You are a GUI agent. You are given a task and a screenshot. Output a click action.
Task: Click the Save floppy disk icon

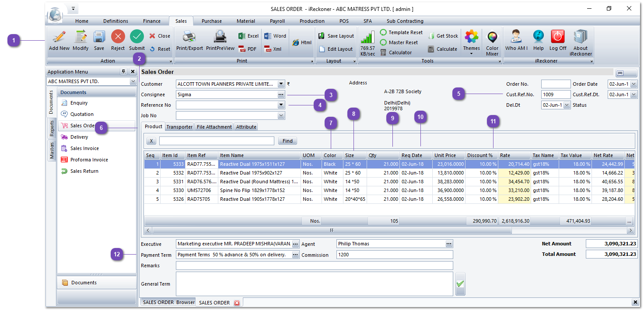pos(99,38)
